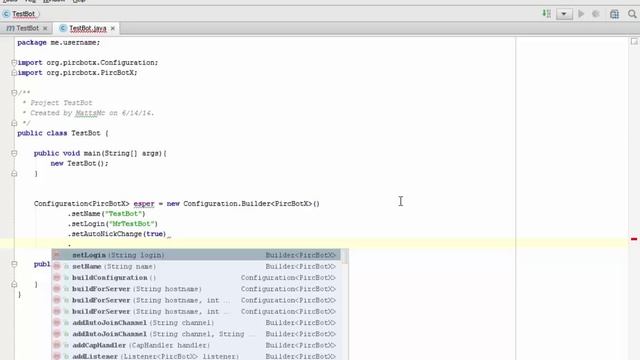Click the green Run arrow button
This screenshot has height=360, width=640.
pos(581,14)
